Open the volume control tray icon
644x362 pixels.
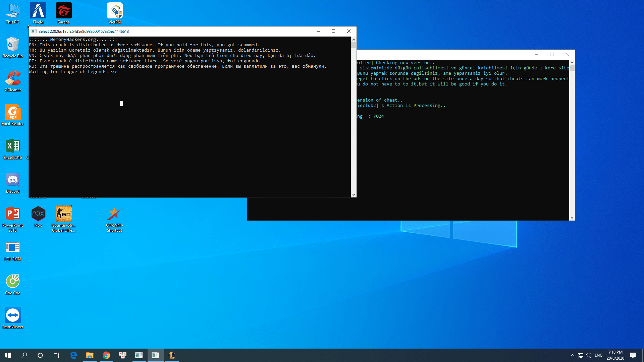pos(589,355)
